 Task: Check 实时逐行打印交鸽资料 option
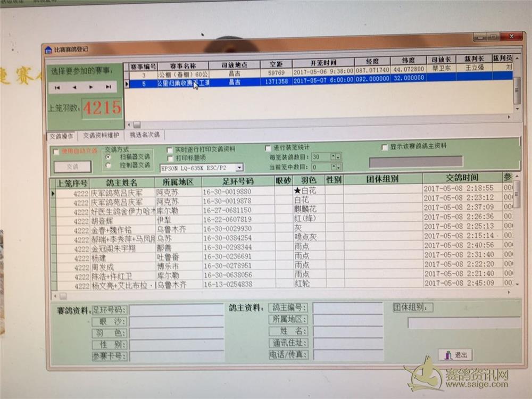tap(170, 149)
